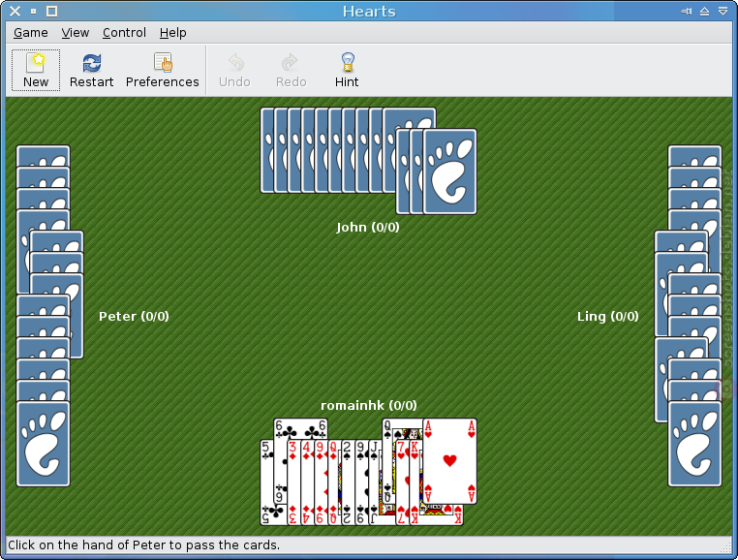Select the jack of spades card

tap(375, 482)
